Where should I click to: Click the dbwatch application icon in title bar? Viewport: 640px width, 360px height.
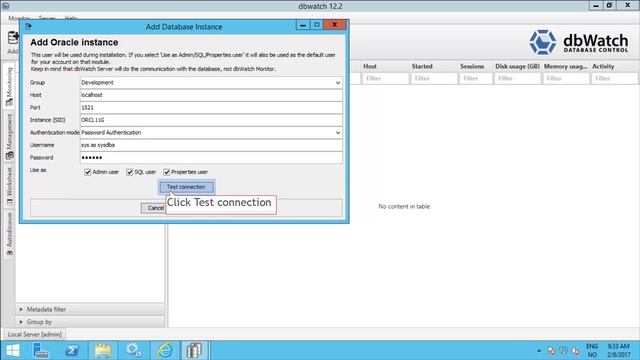(5, 6)
